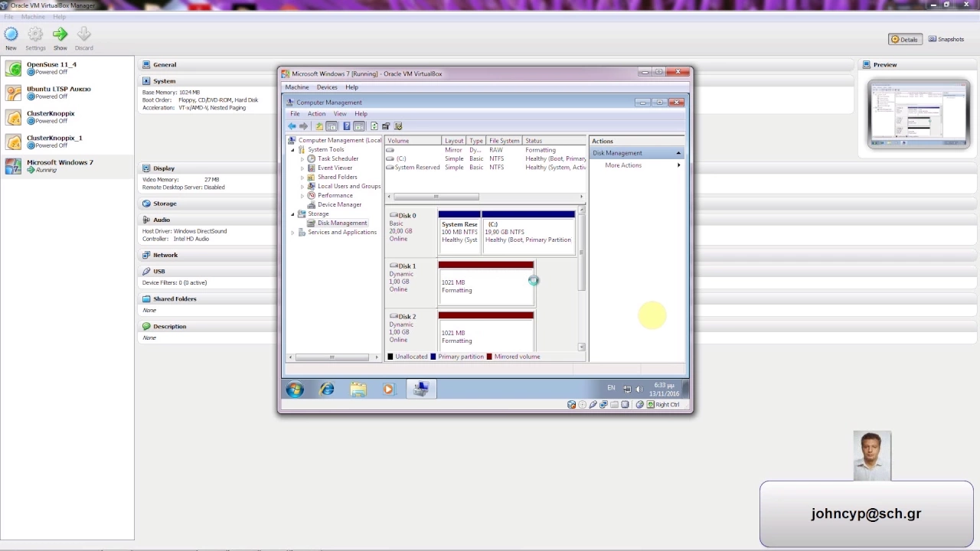Open the Windows 7 Start orb

tap(295, 390)
